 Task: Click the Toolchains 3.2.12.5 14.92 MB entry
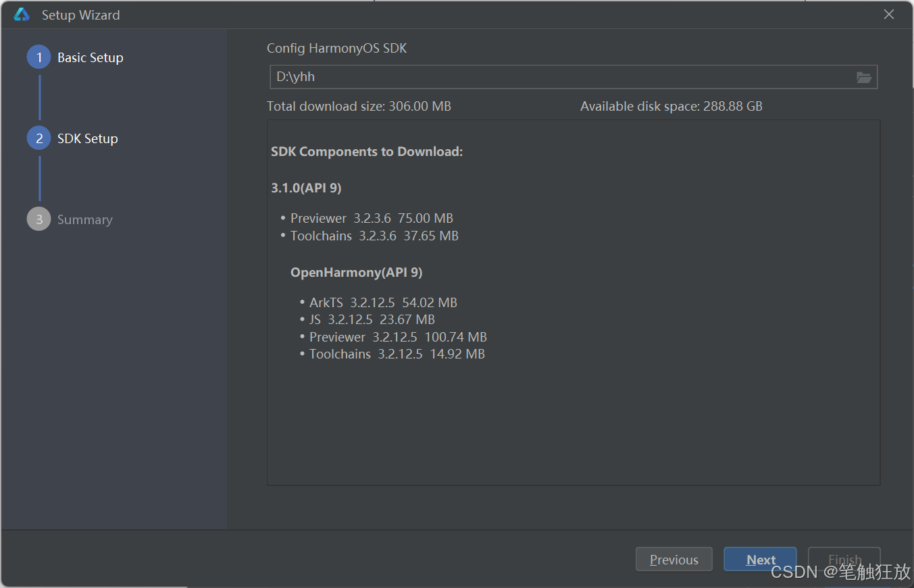coord(397,354)
